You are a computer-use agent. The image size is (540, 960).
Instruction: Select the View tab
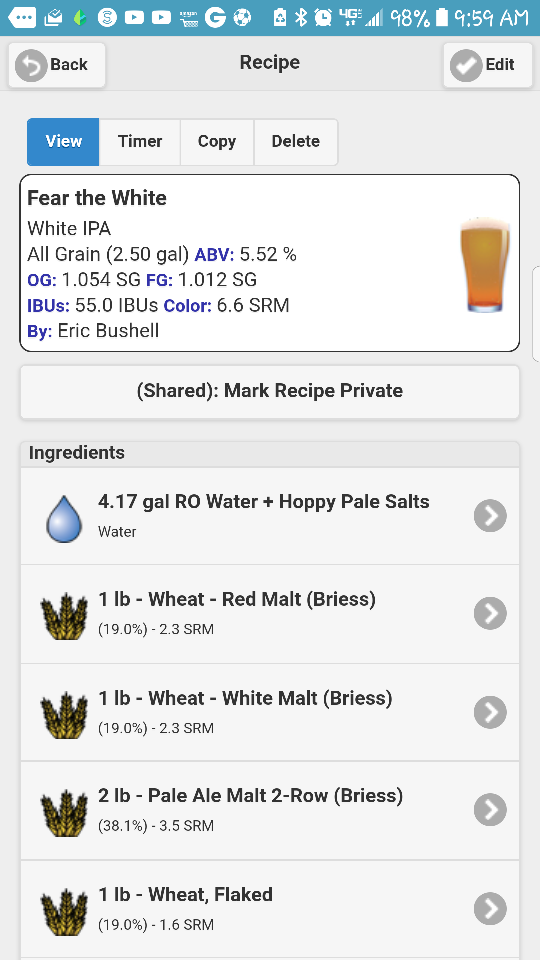(63, 142)
